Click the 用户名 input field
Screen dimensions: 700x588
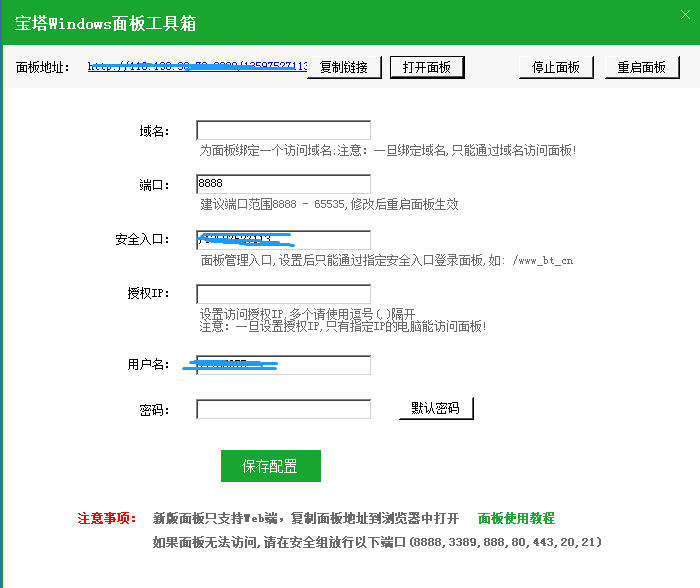click(x=283, y=365)
